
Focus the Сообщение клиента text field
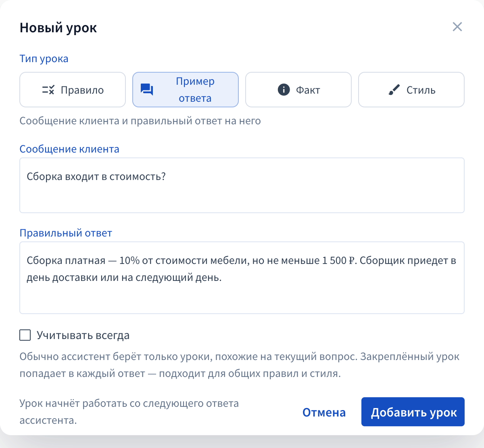(242, 185)
